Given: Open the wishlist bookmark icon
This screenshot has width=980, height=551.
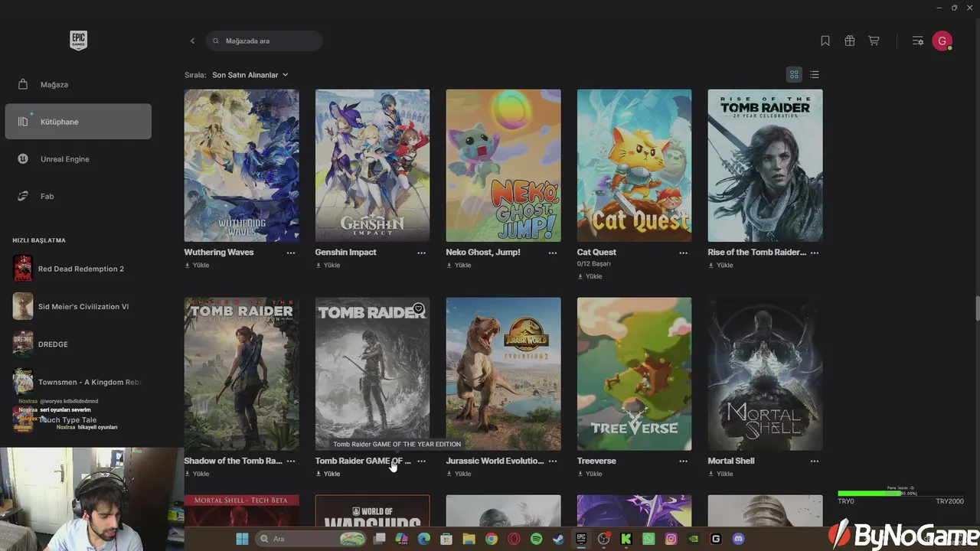Looking at the screenshot, I should (825, 41).
